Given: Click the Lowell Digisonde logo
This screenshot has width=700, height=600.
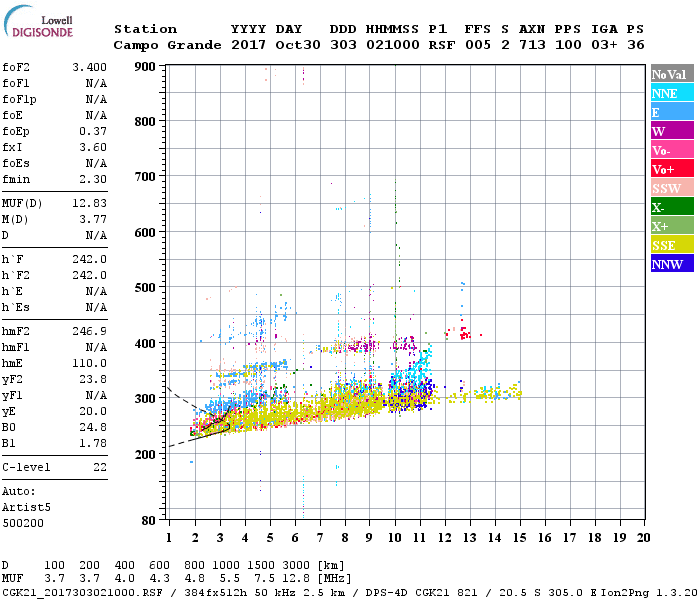Looking at the screenshot, I should point(38,22).
